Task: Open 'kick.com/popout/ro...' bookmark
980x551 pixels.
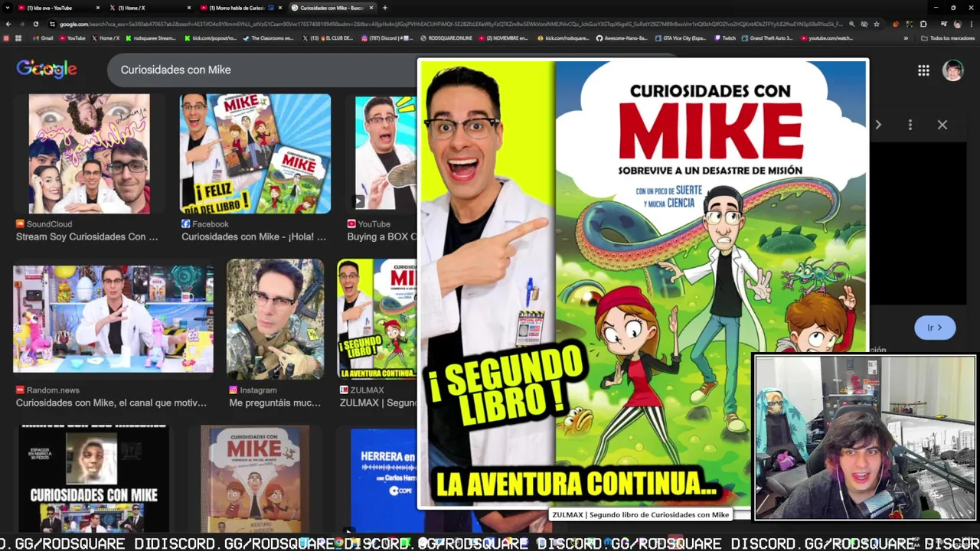Action: pos(211,38)
